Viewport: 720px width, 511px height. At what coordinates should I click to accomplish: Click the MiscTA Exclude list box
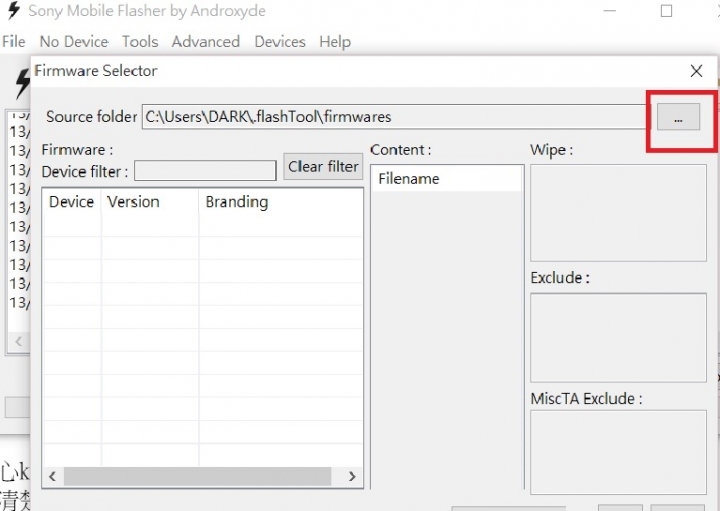(618, 452)
